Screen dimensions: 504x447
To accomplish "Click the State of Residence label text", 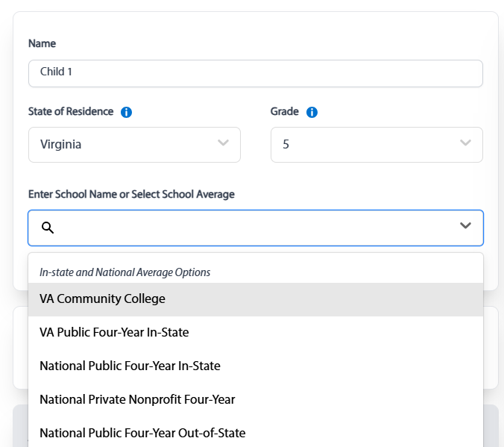I will (71, 111).
